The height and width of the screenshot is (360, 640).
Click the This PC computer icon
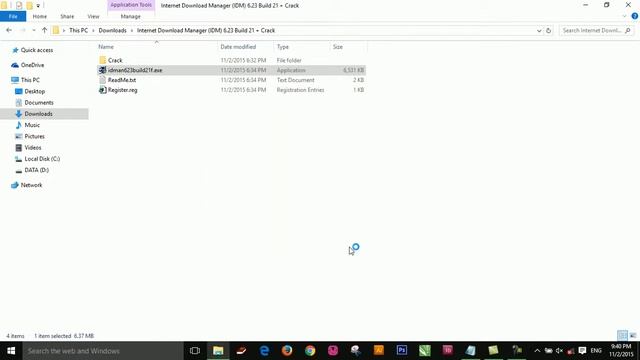point(15,80)
